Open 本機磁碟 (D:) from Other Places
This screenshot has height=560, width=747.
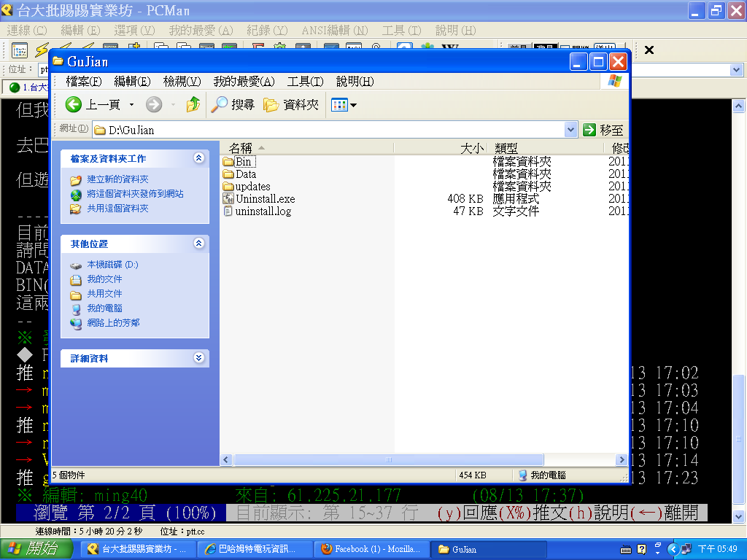tap(112, 265)
